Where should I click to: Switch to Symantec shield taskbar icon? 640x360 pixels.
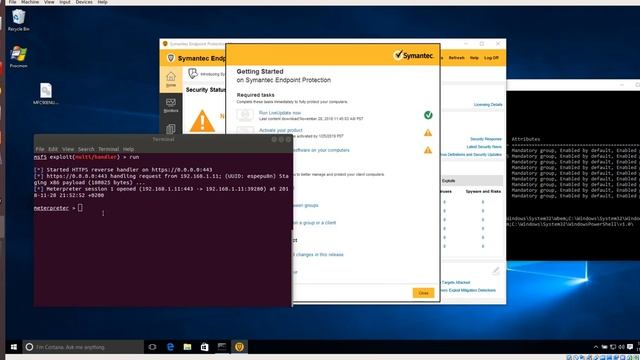click(239, 347)
